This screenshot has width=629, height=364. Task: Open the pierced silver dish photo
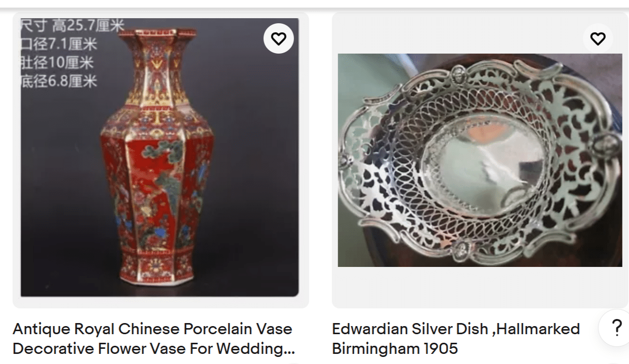[480, 160]
